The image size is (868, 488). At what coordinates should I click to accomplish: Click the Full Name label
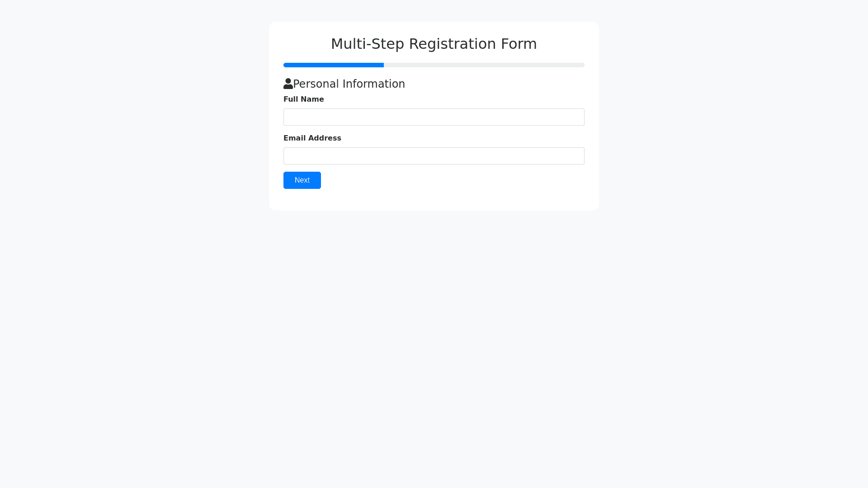[303, 99]
